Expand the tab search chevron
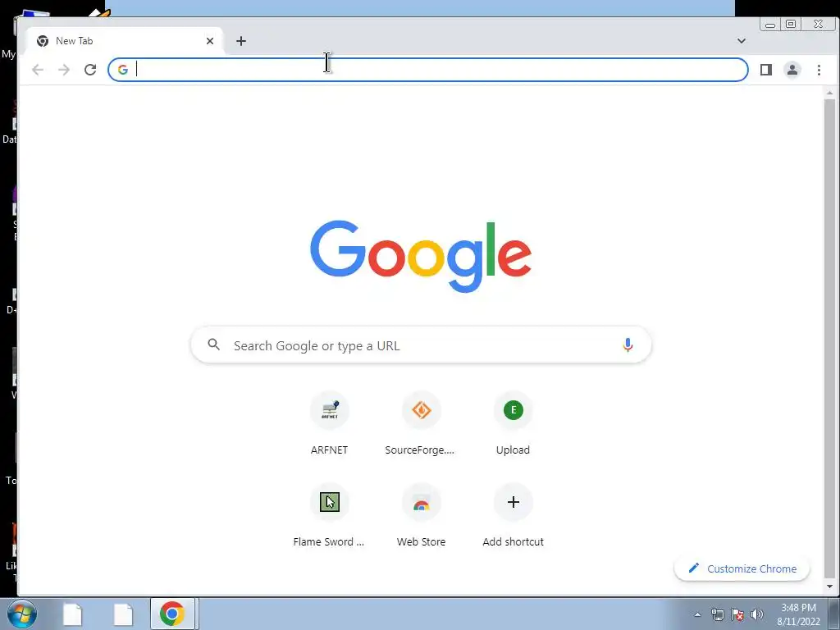 742,41
